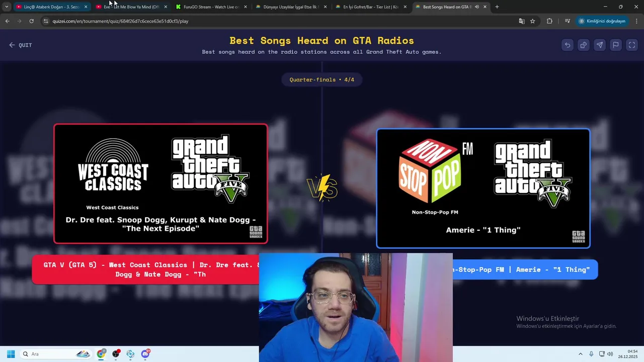Open clock and date 04:54 panel

pyautogui.click(x=628, y=354)
